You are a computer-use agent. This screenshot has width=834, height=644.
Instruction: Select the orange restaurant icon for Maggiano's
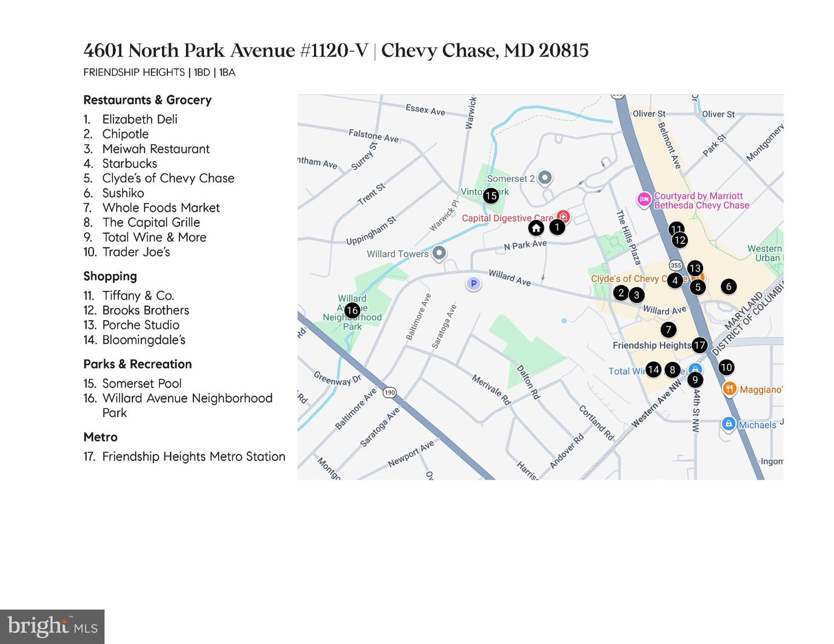[730, 389]
